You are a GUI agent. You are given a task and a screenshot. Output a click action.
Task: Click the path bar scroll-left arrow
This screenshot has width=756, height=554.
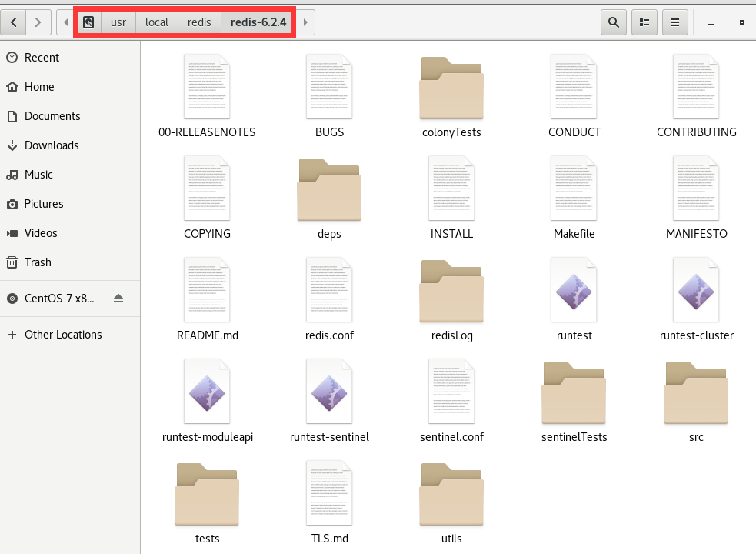(x=65, y=22)
